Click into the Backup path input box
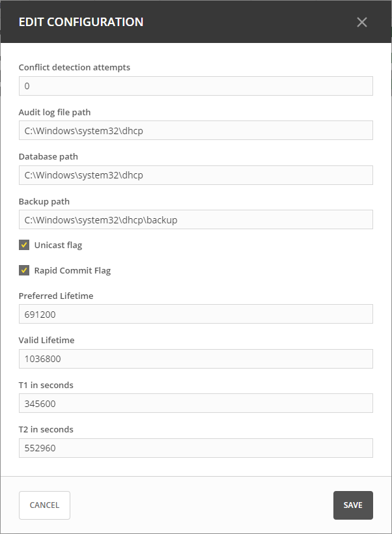Viewport: 392px width, 534px height. click(x=195, y=219)
